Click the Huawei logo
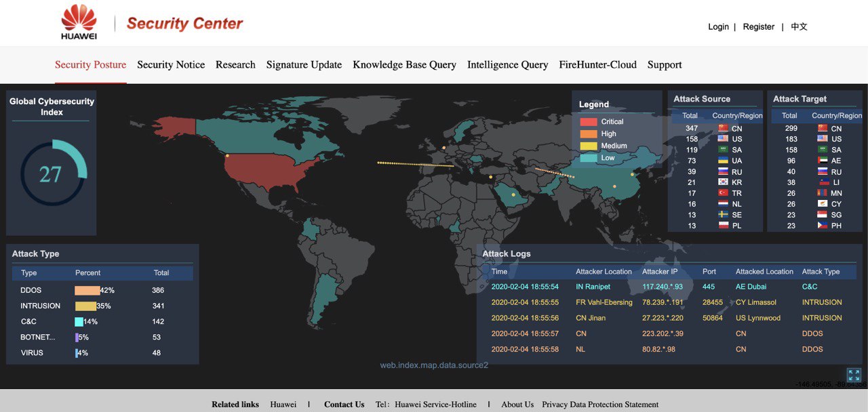This screenshot has height=412, width=868. [79, 22]
